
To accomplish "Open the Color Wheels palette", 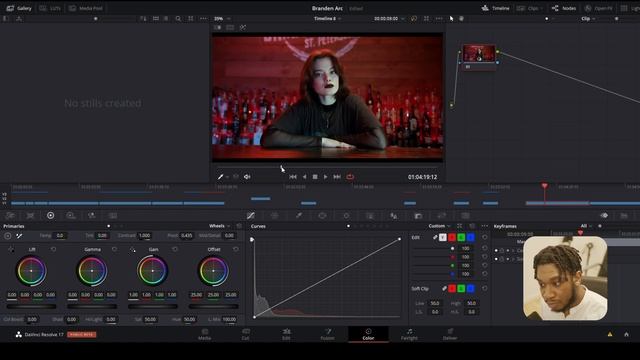I will tap(51, 216).
